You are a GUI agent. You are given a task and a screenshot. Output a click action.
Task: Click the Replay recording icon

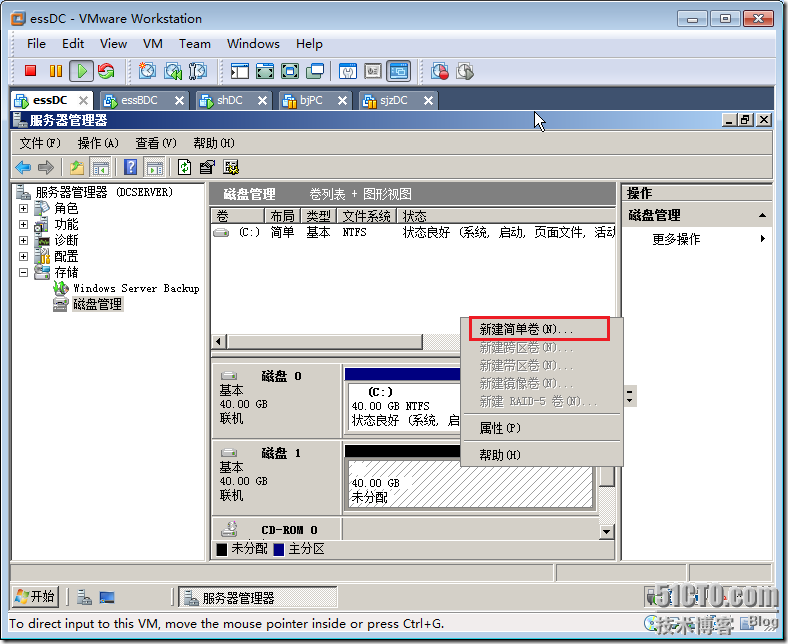click(465, 71)
